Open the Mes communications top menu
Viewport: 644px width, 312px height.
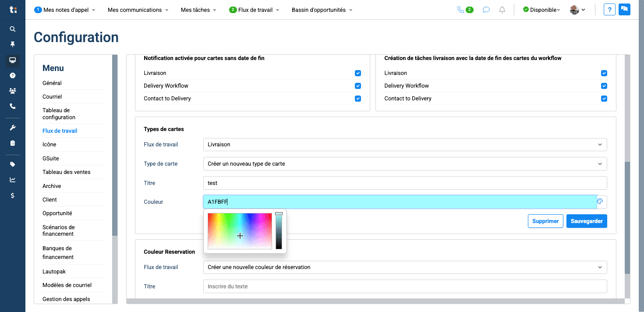(138, 10)
